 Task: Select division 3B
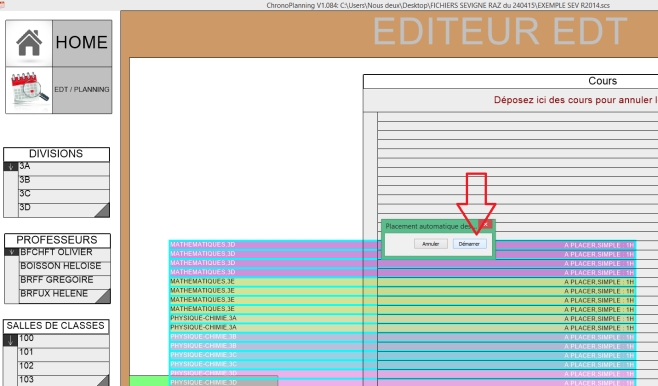64,180
